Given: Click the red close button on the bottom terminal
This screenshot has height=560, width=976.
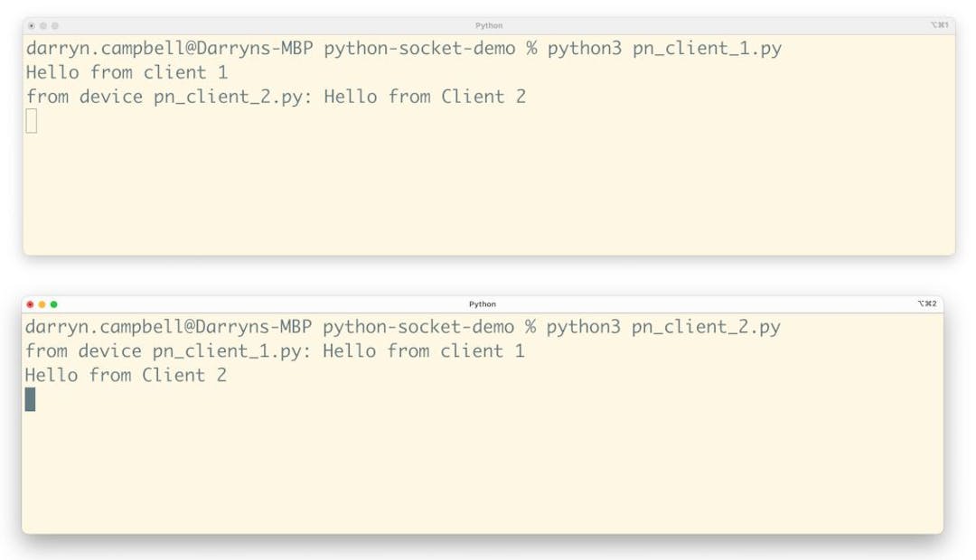Looking at the screenshot, I should coord(30,304).
